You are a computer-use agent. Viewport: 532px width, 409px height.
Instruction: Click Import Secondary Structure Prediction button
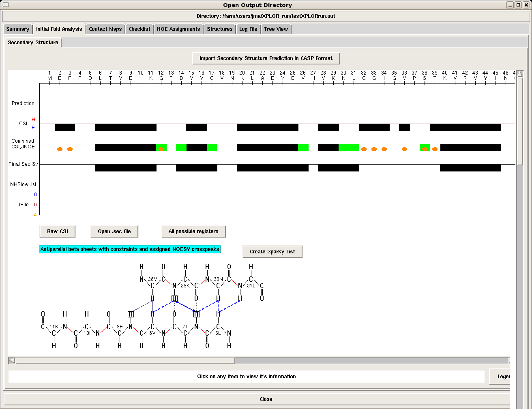pyautogui.click(x=266, y=58)
